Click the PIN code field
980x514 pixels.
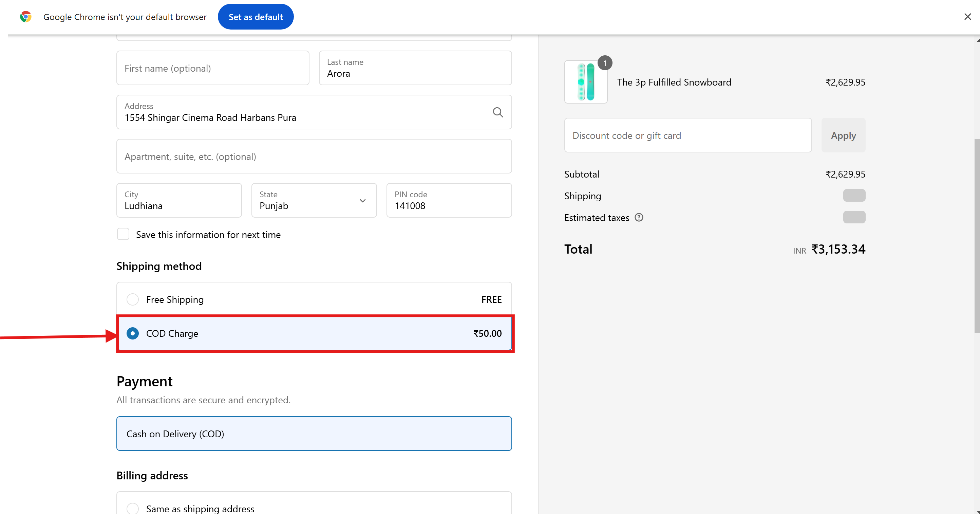tap(449, 201)
